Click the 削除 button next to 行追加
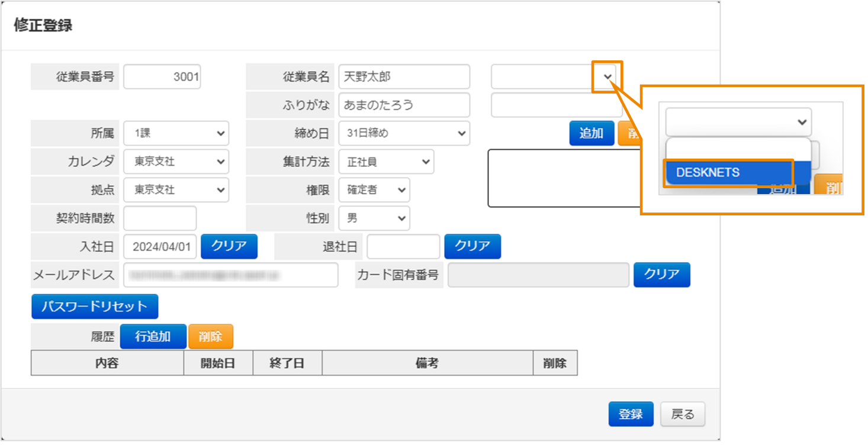 click(210, 336)
